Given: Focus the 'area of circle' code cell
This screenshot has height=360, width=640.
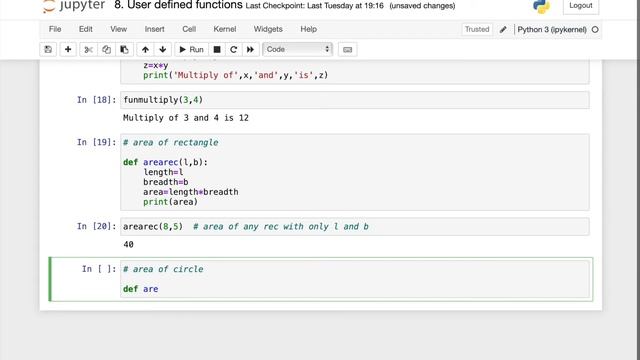Looking at the screenshot, I should pyautogui.click(x=355, y=279).
